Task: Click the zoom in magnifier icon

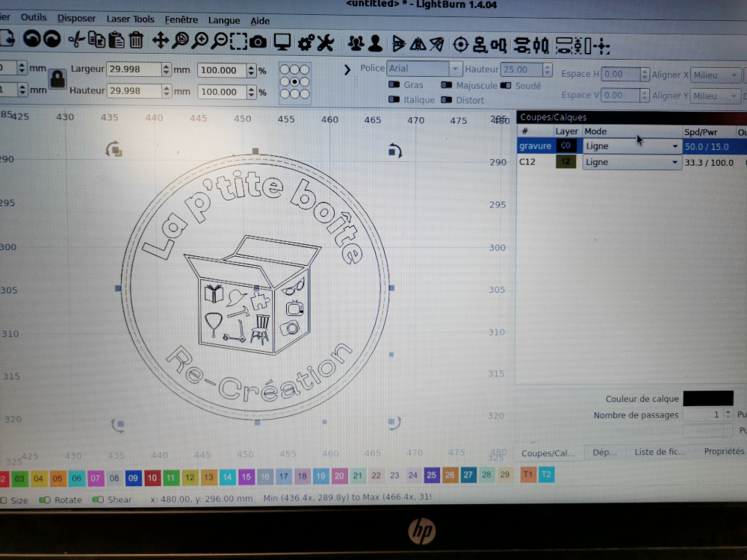Action: (200, 40)
